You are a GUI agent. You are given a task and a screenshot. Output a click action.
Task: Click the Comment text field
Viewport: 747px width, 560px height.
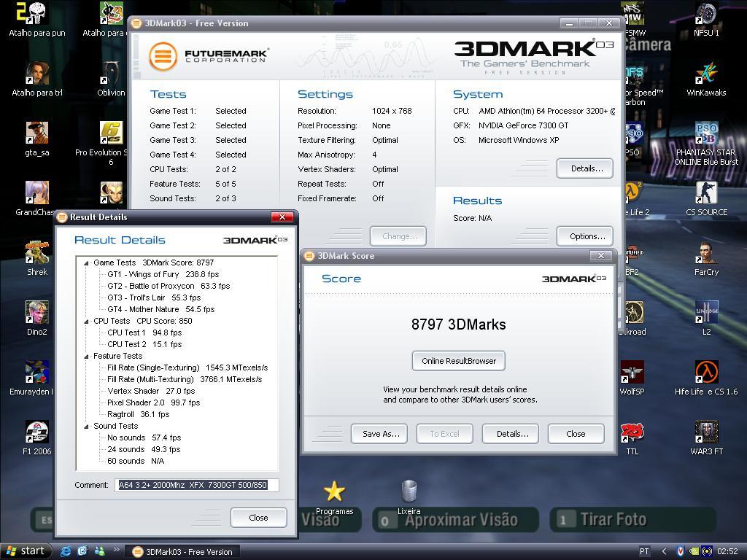(197, 485)
